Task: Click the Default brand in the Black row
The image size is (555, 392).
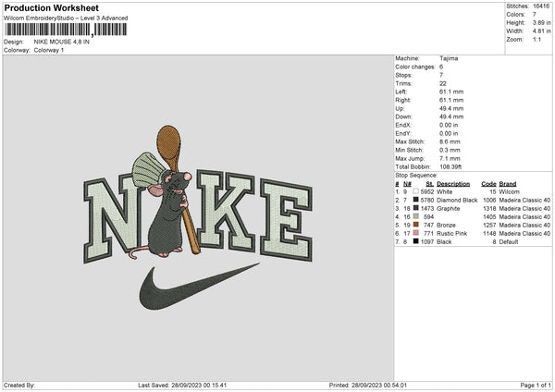Action: pyautogui.click(x=509, y=242)
